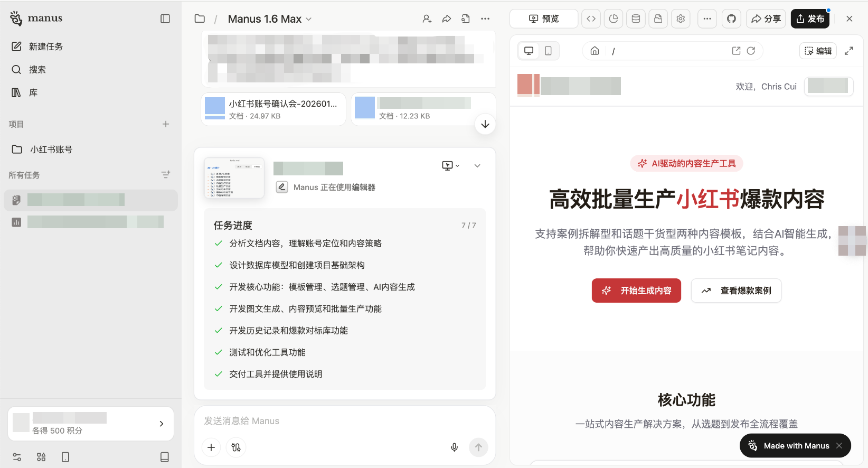Screen dimensions: 868x468
Task: Open the Manus 1.6 Max model dropdown
Action: (x=269, y=19)
